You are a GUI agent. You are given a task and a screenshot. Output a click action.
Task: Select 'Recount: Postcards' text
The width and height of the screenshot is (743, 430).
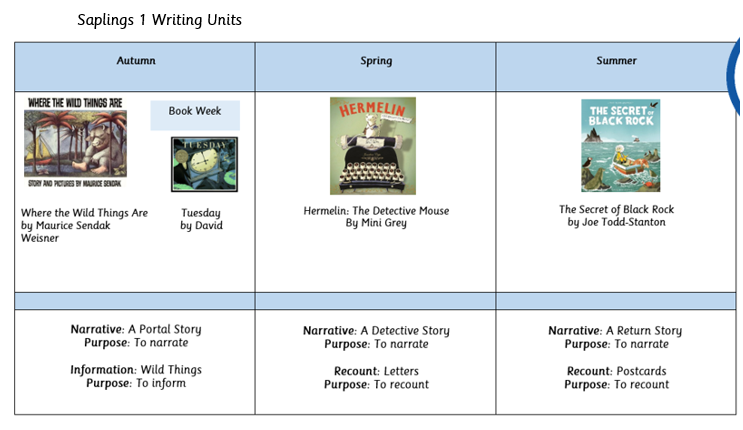pyautogui.click(x=616, y=371)
